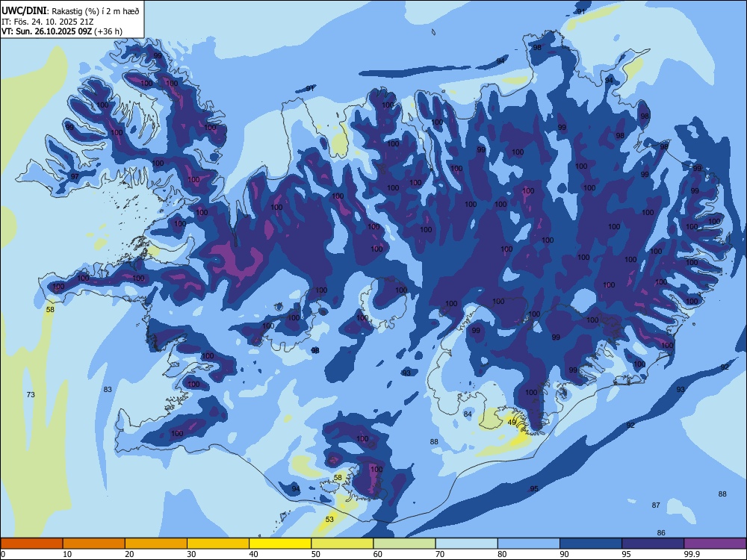Click the 95-99.9 dark indigo legend swatch
Screen dimensions: 747x560
(x=653, y=544)
